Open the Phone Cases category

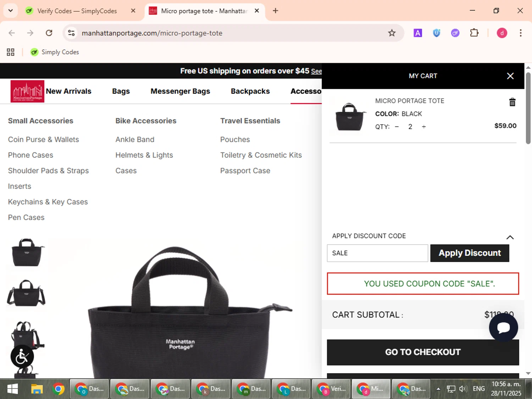(x=31, y=155)
